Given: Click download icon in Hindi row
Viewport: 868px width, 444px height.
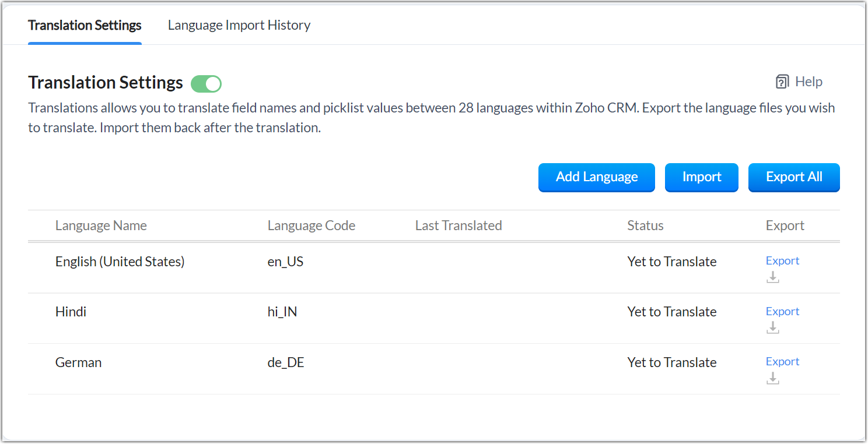Looking at the screenshot, I should (x=773, y=327).
